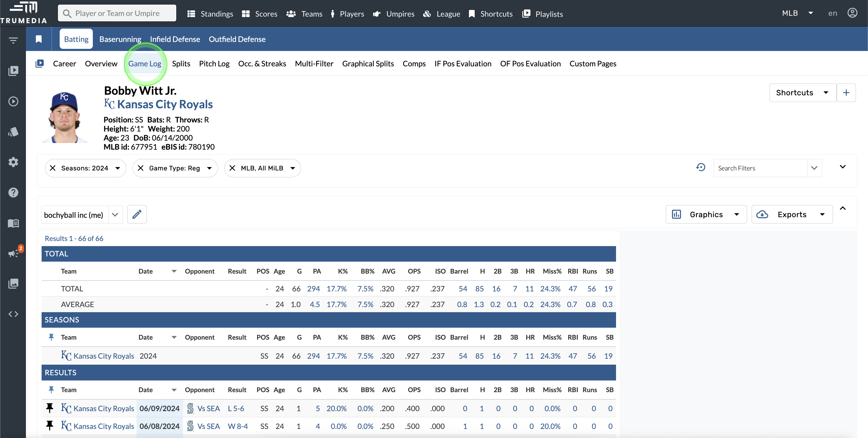
Task: Toggle the pin on the 06/09/2024 game row
Action: [x=50, y=408]
